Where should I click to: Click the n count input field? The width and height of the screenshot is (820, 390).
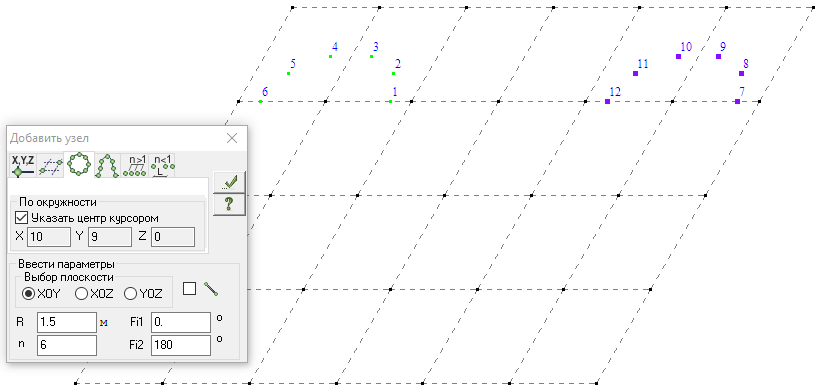67,346
